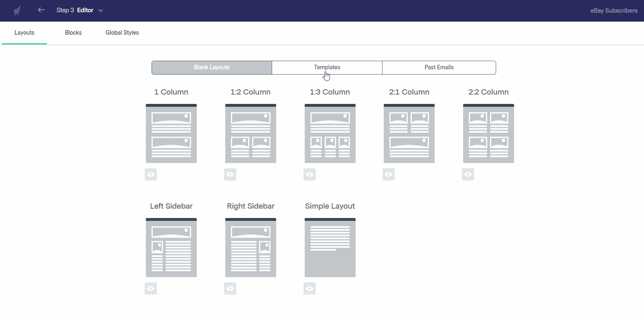
Task: Preview the 1:3 Column layout with eye icon
Action: 310,174
